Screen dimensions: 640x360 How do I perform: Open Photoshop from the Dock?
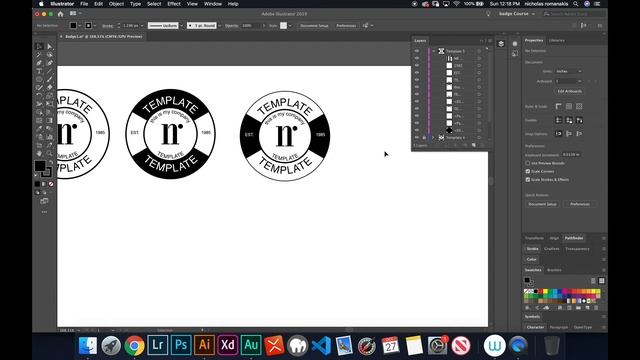(x=181, y=345)
